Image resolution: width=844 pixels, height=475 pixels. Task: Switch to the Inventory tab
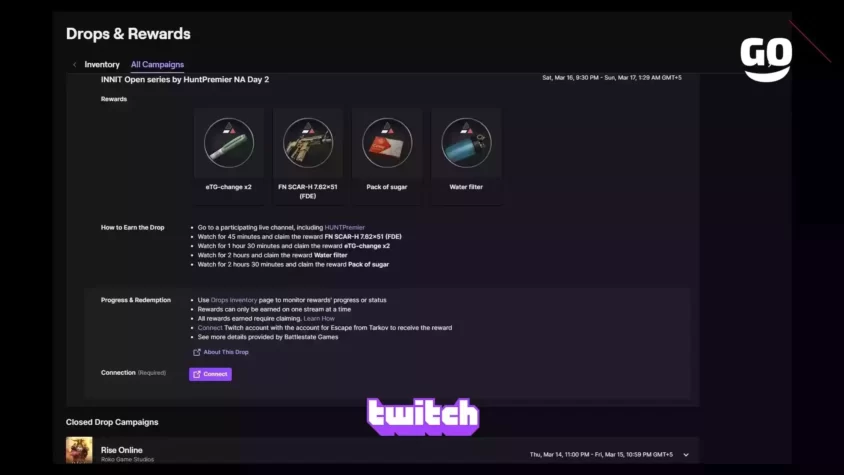102,65
